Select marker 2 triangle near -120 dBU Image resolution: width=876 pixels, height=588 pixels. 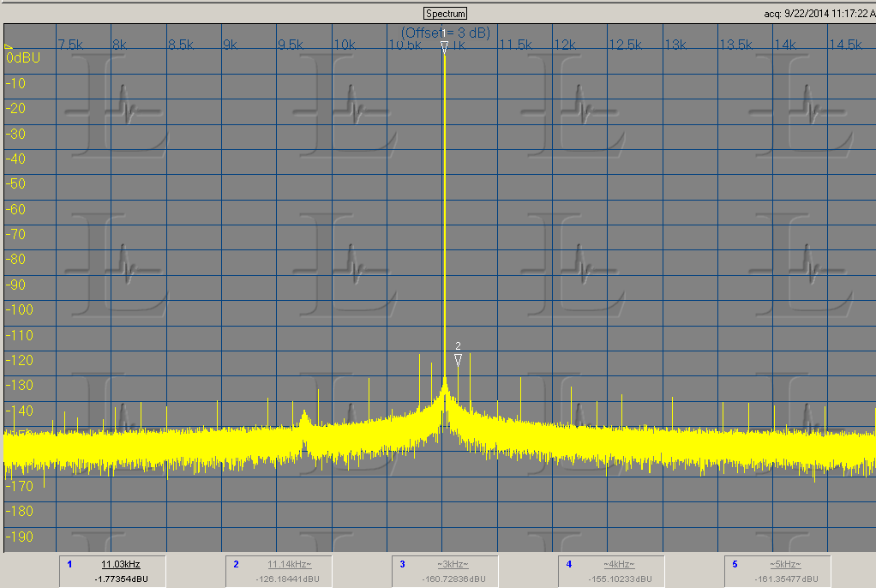pos(458,360)
